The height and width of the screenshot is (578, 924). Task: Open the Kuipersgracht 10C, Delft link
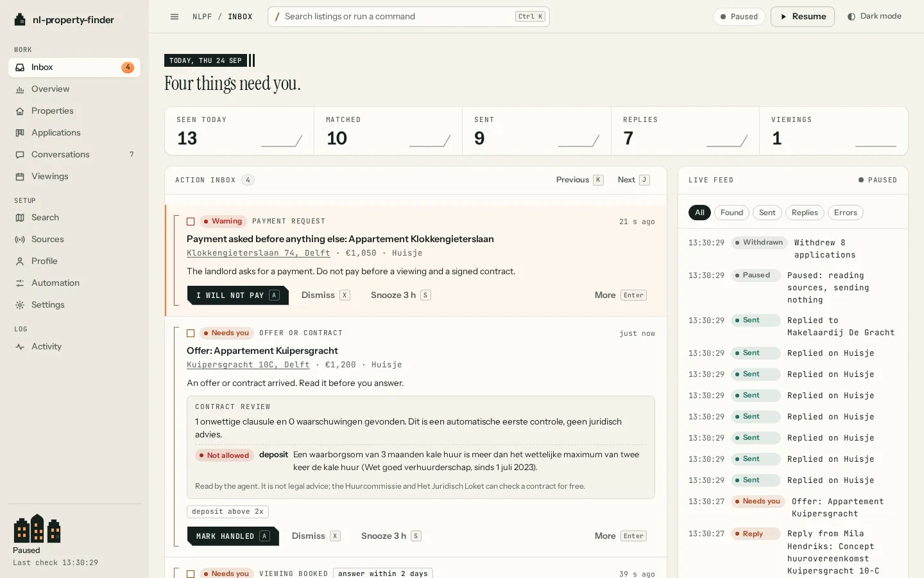[248, 365]
